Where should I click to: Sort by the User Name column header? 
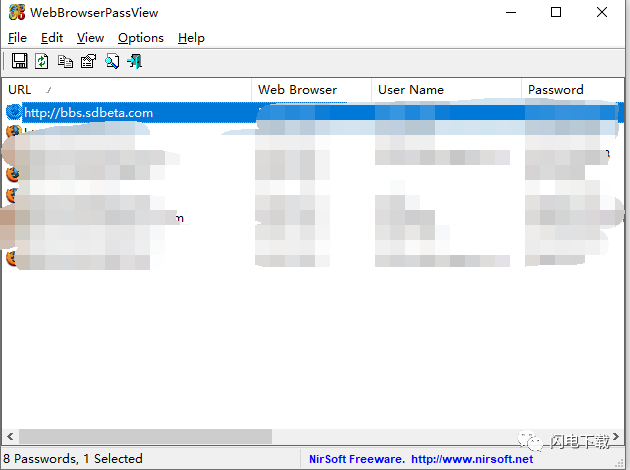[x=446, y=90]
